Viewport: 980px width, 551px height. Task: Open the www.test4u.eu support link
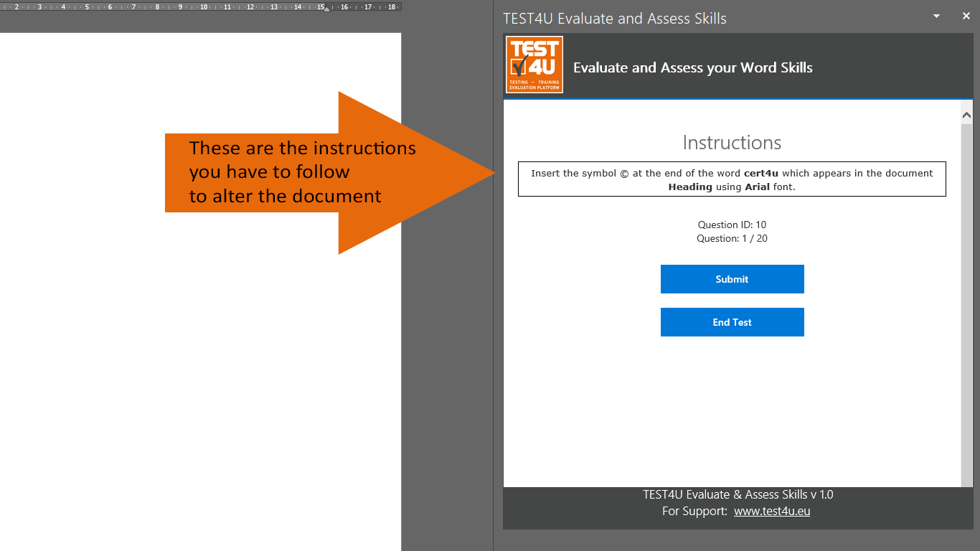tap(772, 512)
